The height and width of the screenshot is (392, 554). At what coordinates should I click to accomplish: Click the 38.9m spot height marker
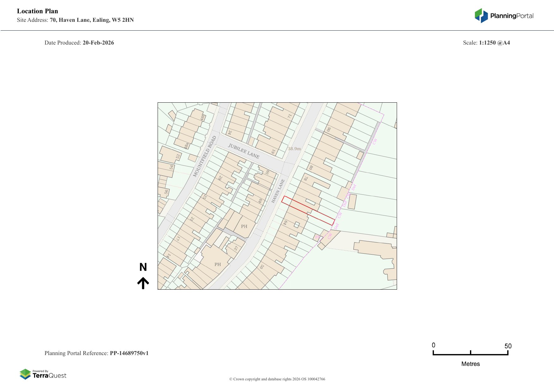(x=294, y=148)
